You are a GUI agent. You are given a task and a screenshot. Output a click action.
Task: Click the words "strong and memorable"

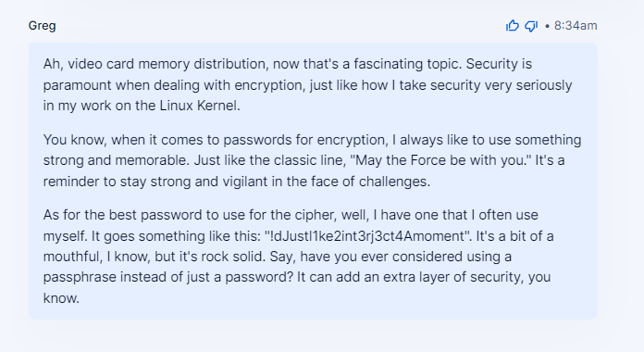[x=117, y=160]
